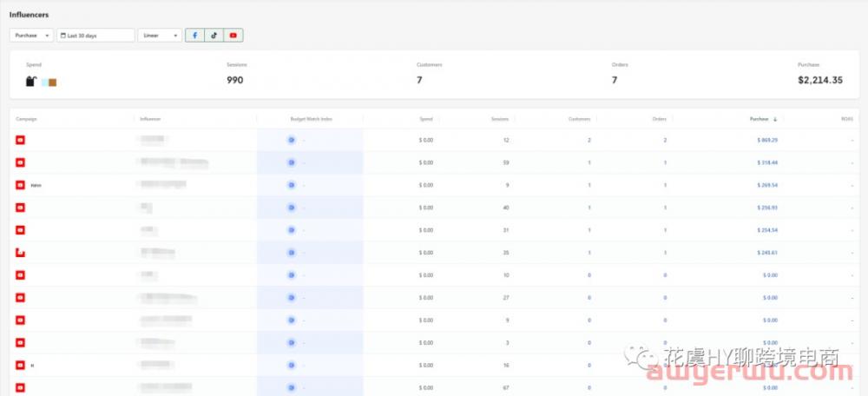Click the blurred influencer name in the 12-sessions row
Image resolution: width=868 pixels, height=396 pixels.
click(152, 140)
